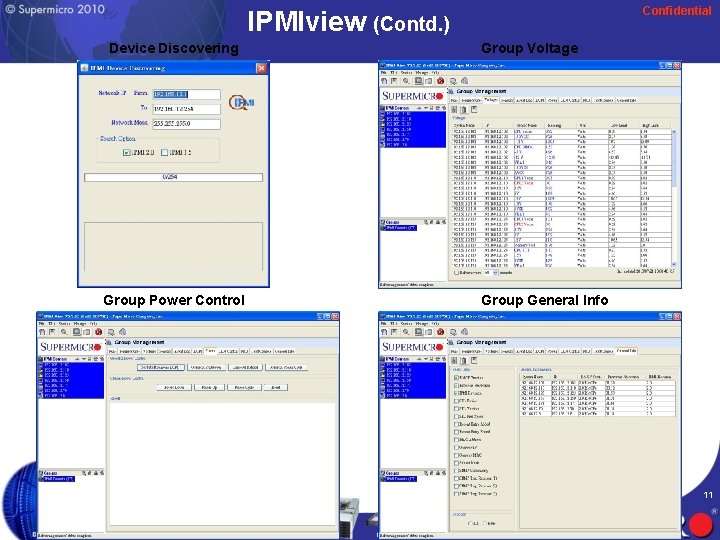Click the To IP field containing 192.168.12.254

(x=186, y=109)
